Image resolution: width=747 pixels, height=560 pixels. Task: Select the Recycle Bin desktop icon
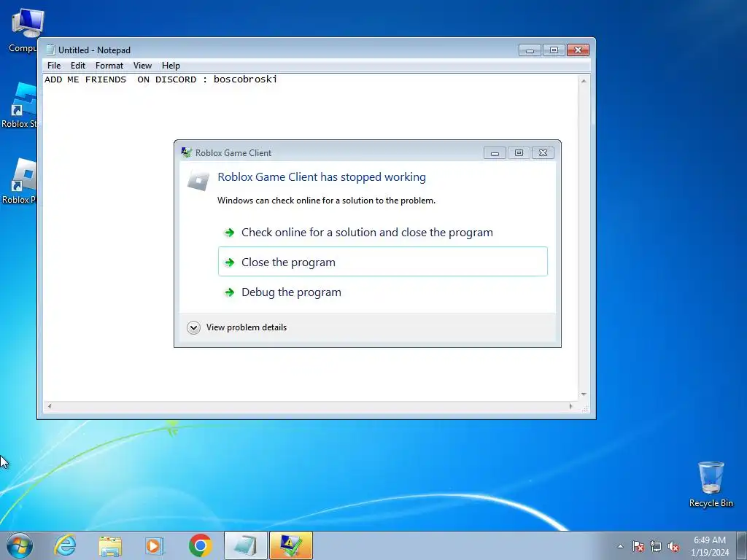(x=711, y=484)
